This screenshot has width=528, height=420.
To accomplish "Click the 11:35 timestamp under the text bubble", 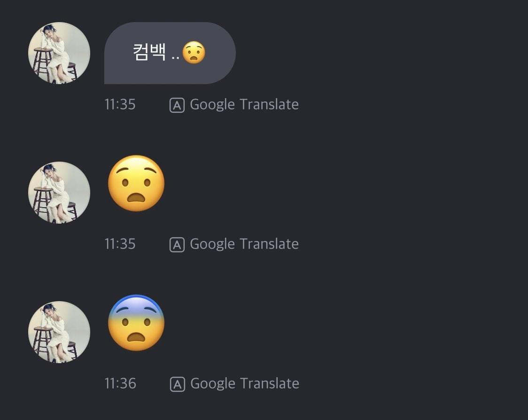I will pyautogui.click(x=120, y=104).
